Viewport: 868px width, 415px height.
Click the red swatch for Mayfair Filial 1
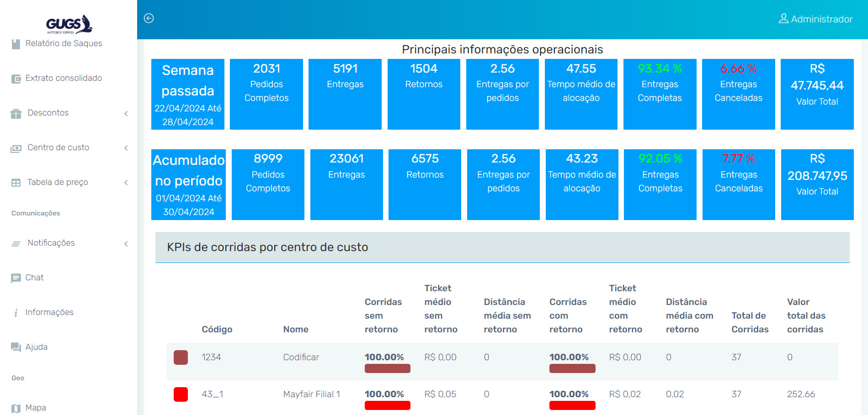pyautogui.click(x=181, y=394)
